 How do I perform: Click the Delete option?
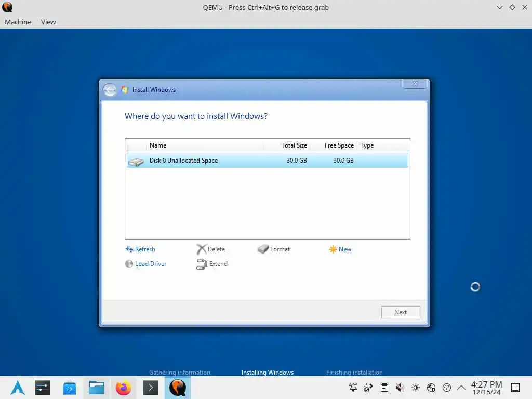(216, 249)
